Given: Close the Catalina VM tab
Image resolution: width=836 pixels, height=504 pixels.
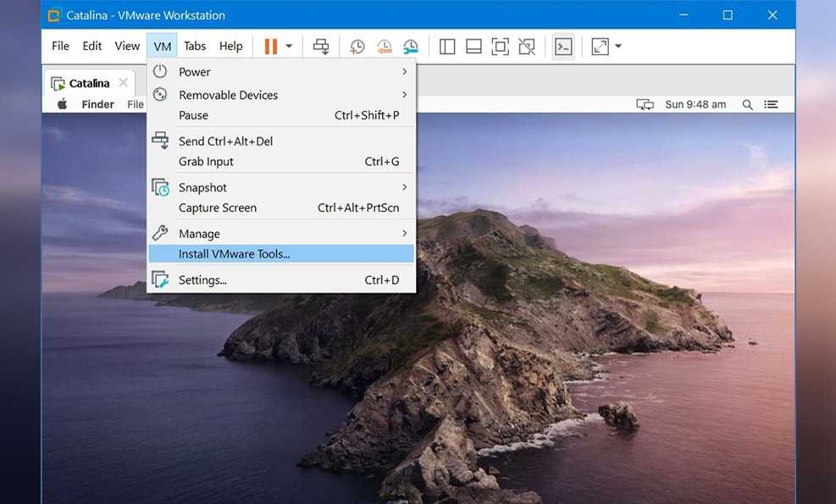Looking at the screenshot, I should click(x=123, y=82).
